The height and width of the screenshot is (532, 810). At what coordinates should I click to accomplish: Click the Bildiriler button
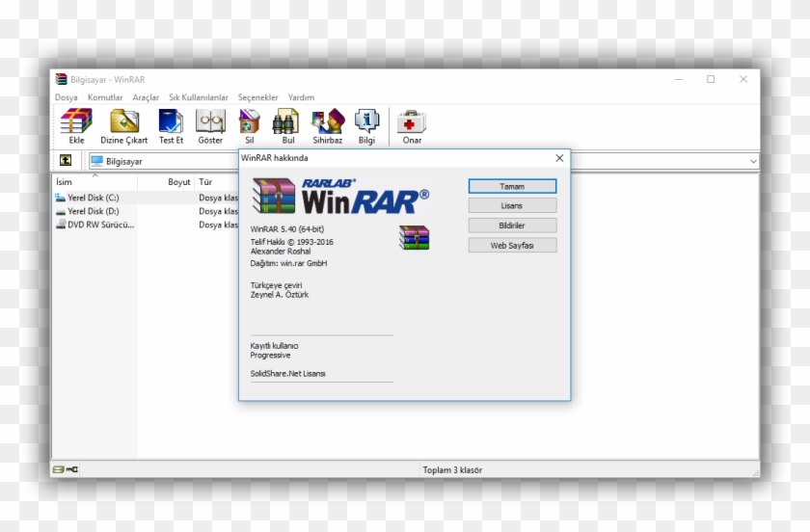pyautogui.click(x=512, y=226)
